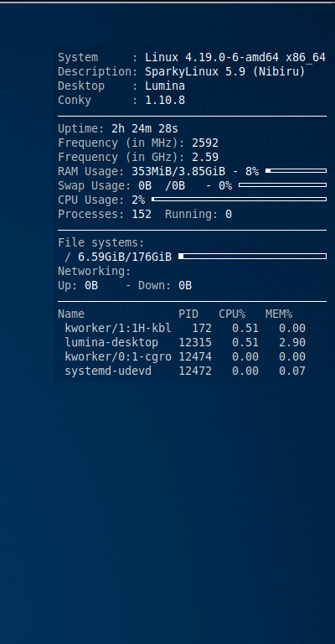Click PID '12472' of systemd-udevd
Screen dimensions: 335x644
point(195,371)
